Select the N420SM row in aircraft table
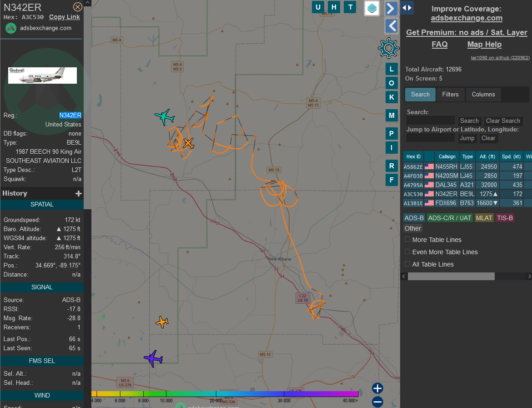Screen dimensions: 532x408 tap(467, 176)
